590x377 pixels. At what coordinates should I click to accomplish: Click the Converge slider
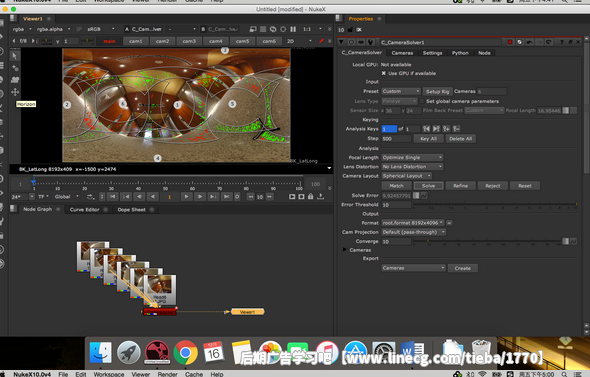[487, 241]
